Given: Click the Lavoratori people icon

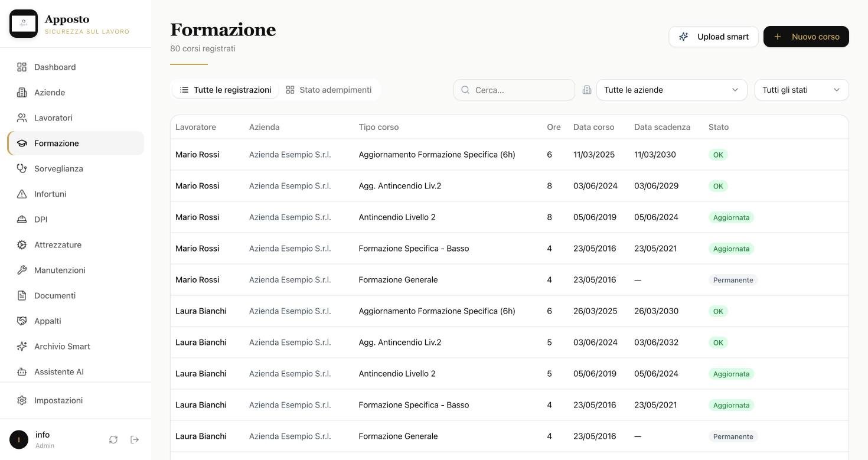Looking at the screenshot, I should click(x=22, y=118).
